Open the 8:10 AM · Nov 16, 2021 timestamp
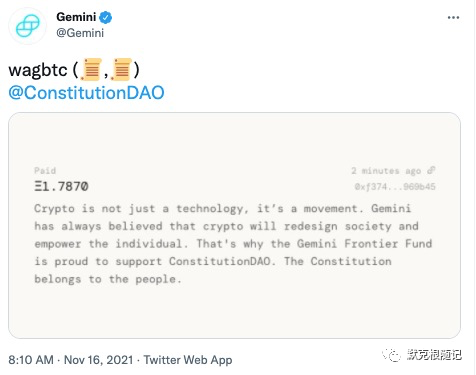Screen dimensions: 476x375 71,360
